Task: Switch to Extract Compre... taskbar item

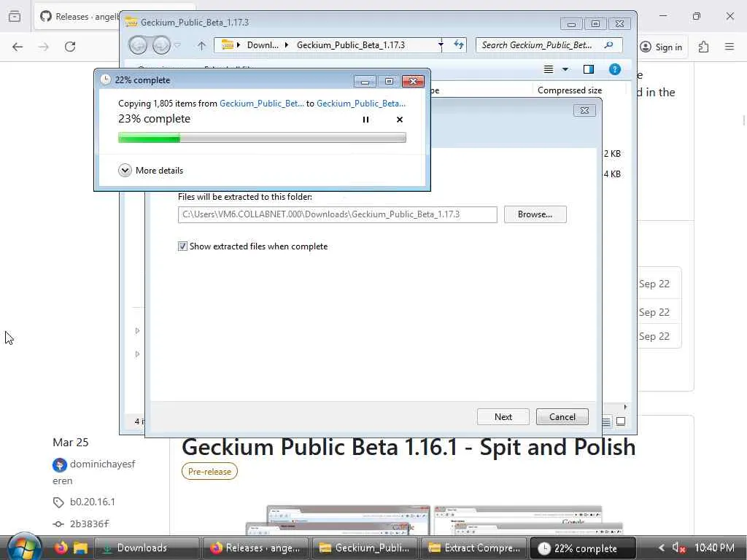Action: click(473, 548)
